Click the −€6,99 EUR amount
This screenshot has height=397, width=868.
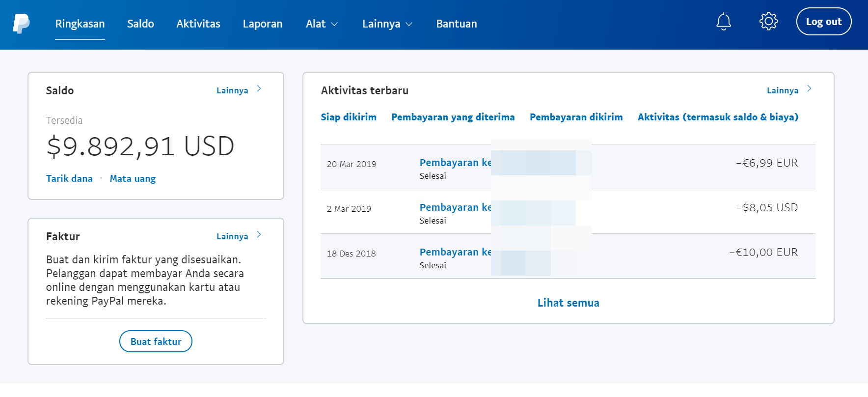(767, 163)
